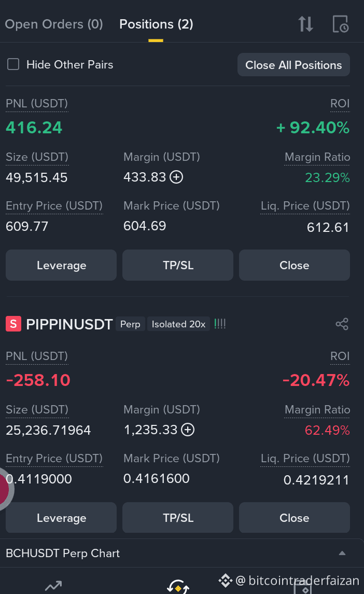The height and width of the screenshot is (594, 364).
Task: Open the markets trend icon at bottom
Action: 53,586
